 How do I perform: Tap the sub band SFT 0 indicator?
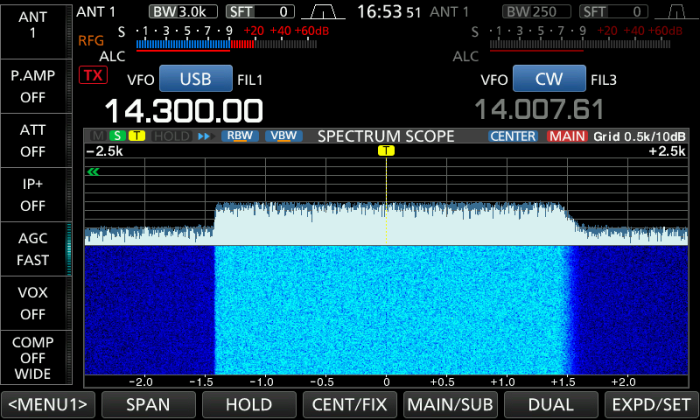coord(613,12)
